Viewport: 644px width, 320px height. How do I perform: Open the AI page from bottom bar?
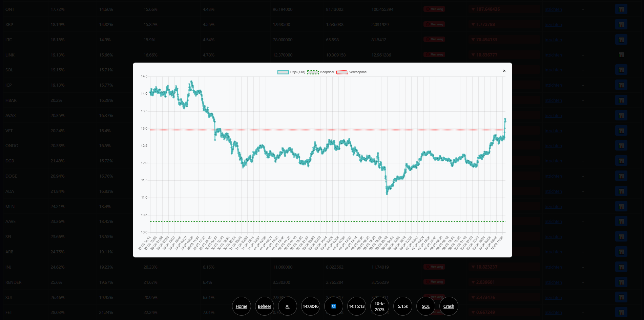[288, 306]
